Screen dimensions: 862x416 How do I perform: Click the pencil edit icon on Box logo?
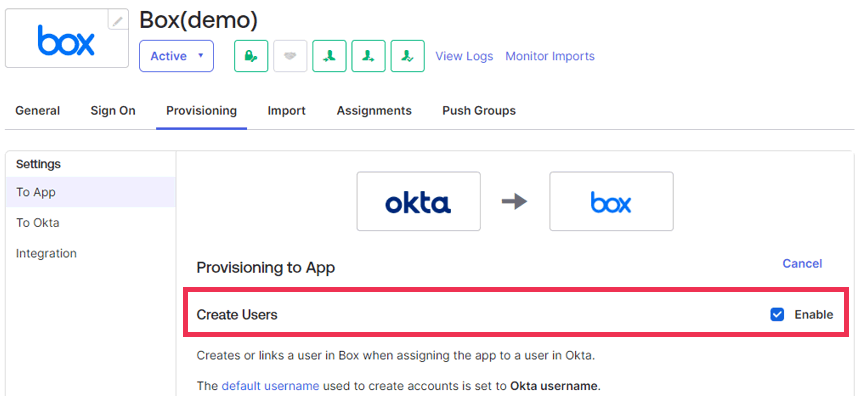tap(118, 20)
